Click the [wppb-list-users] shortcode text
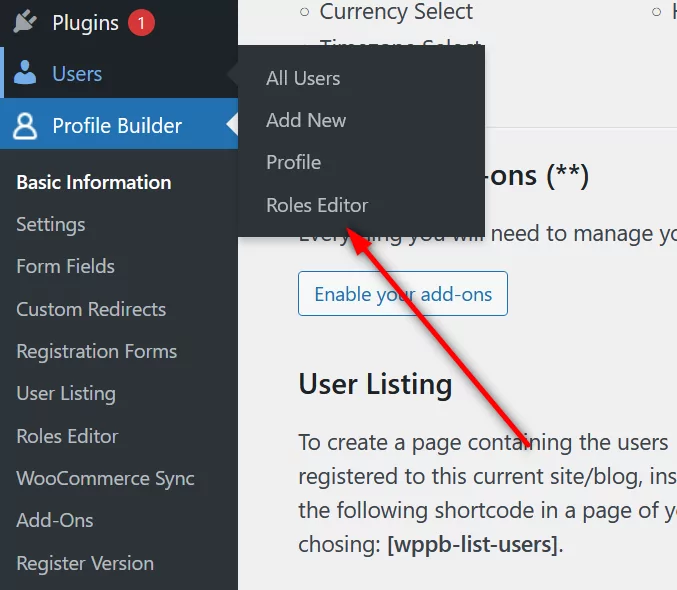This screenshot has width=677, height=590. click(473, 544)
